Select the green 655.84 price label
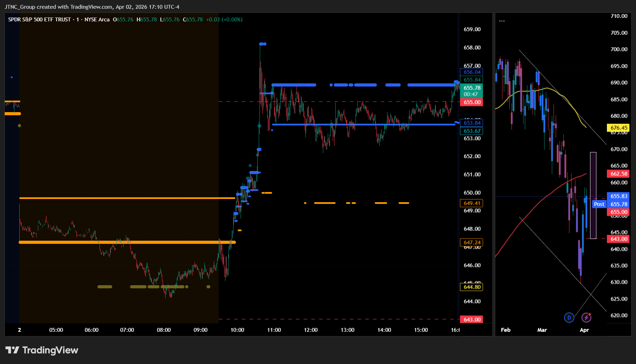This screenshot has width=636, height=364. pyautogui.click(x=472, y=80)
